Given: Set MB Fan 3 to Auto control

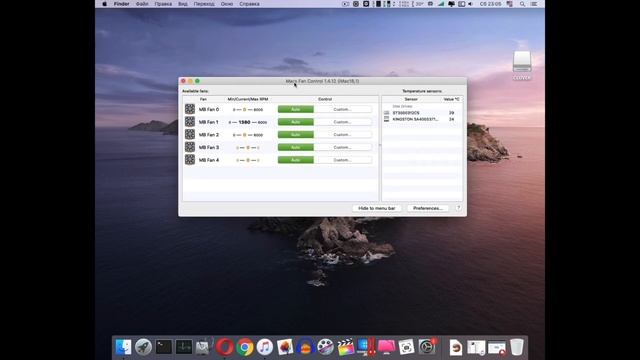Looking at the screenshot, I should click(x=296, y=147).
